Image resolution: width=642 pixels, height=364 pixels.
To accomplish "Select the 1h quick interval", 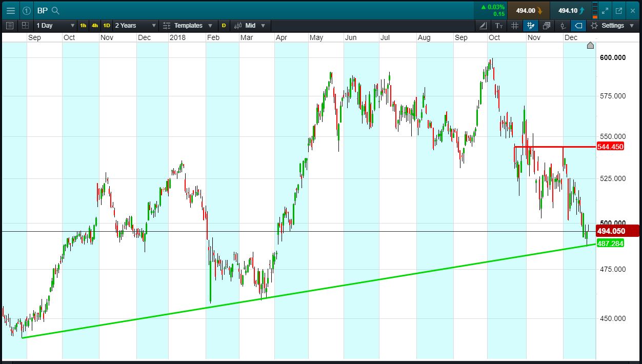I will pos(83,25).
